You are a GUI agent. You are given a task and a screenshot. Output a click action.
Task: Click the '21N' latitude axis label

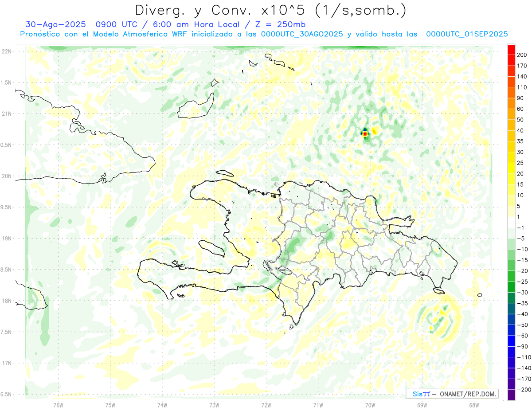[x=7, y=114]
